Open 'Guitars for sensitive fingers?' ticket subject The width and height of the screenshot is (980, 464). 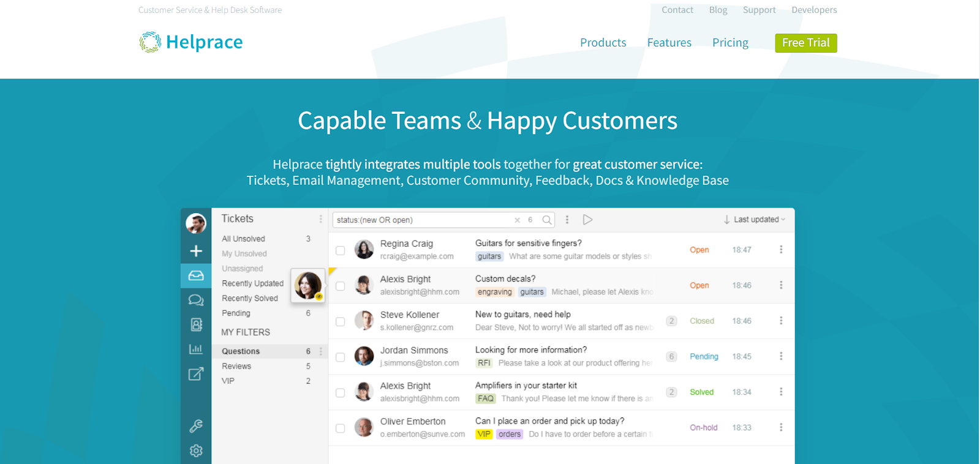point(529,243)
